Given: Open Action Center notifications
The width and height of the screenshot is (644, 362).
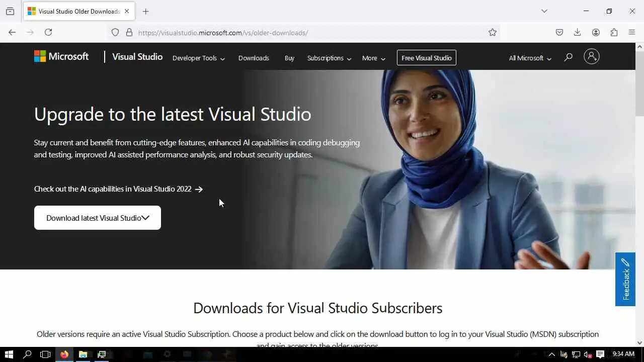Looking at the screenshot, I should click(x=600, y=354).
